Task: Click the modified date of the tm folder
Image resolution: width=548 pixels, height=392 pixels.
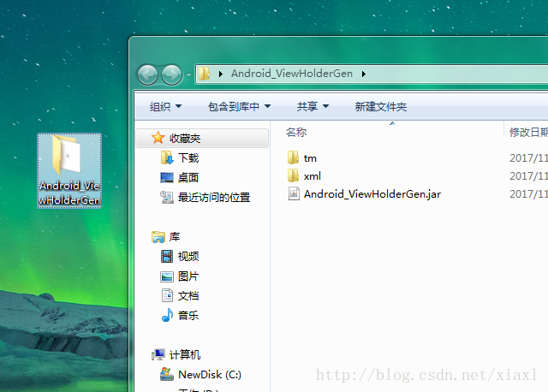Action: coord(528,158)
